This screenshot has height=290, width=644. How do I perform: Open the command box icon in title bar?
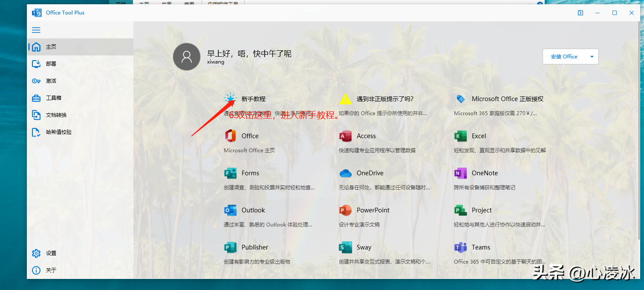coord(580,13)
